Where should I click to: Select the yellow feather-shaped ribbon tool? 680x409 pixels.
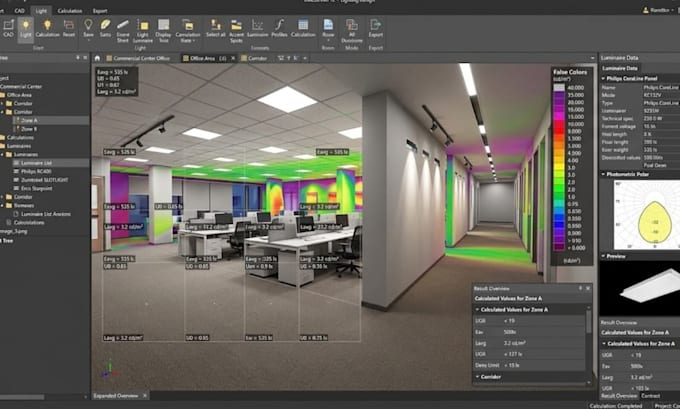tap(105, 29)
